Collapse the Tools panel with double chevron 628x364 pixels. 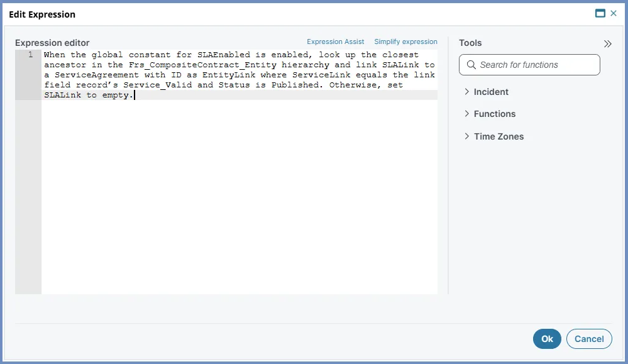(x=608, y=43)
